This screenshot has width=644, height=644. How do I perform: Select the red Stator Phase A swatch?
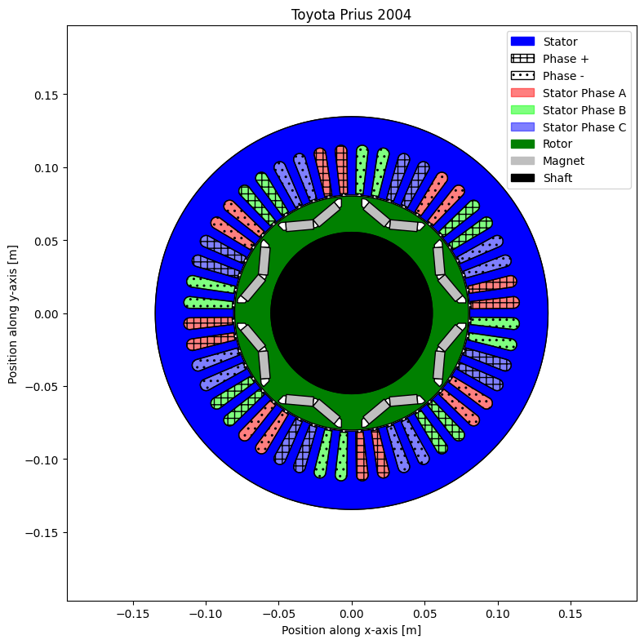(x=522, y=93)
